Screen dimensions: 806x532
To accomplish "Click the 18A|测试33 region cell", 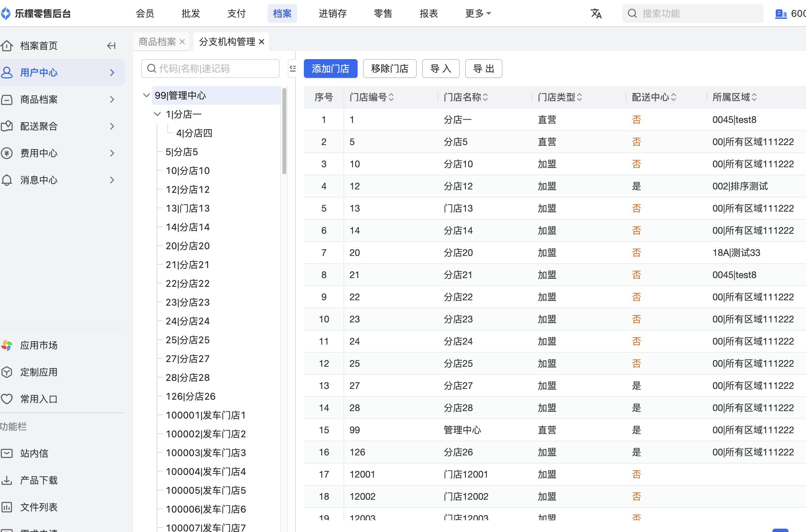I will (x=736, y=253).
